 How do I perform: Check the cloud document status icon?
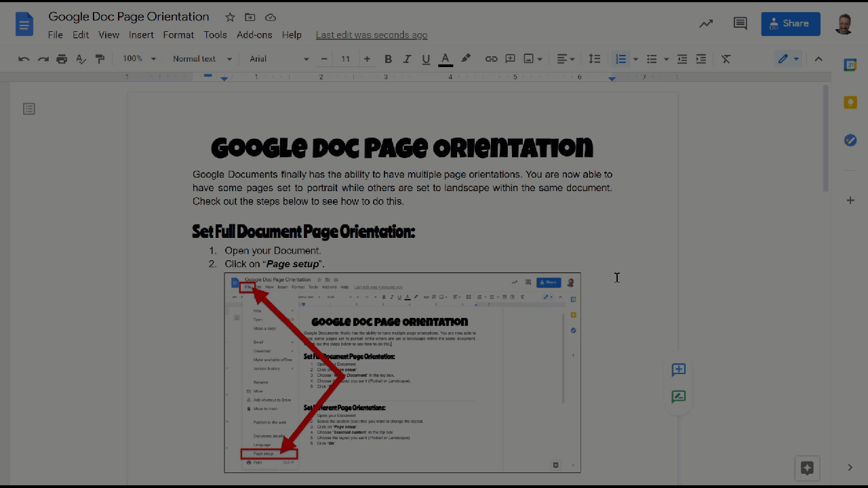coord(271,18)
